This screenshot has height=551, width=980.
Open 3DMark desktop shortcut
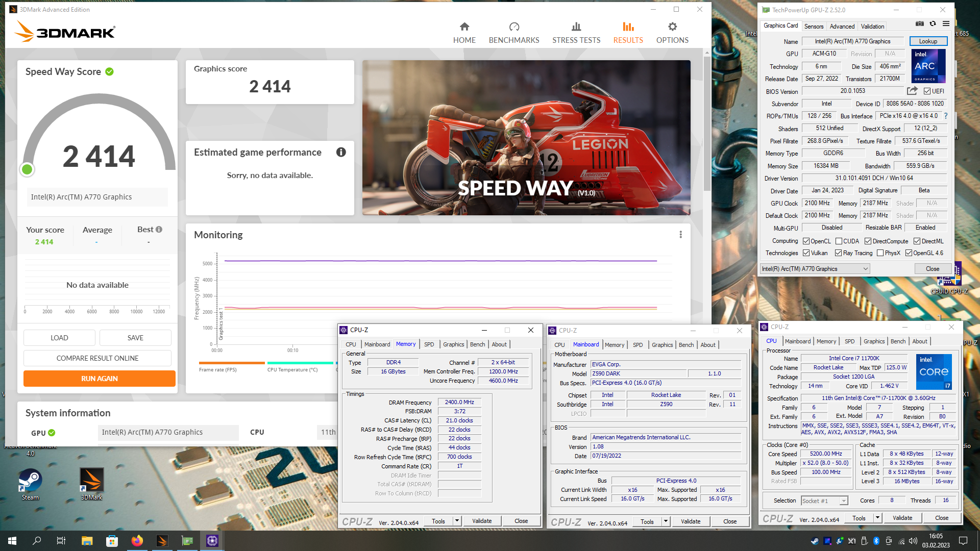[x=92, y=485]
